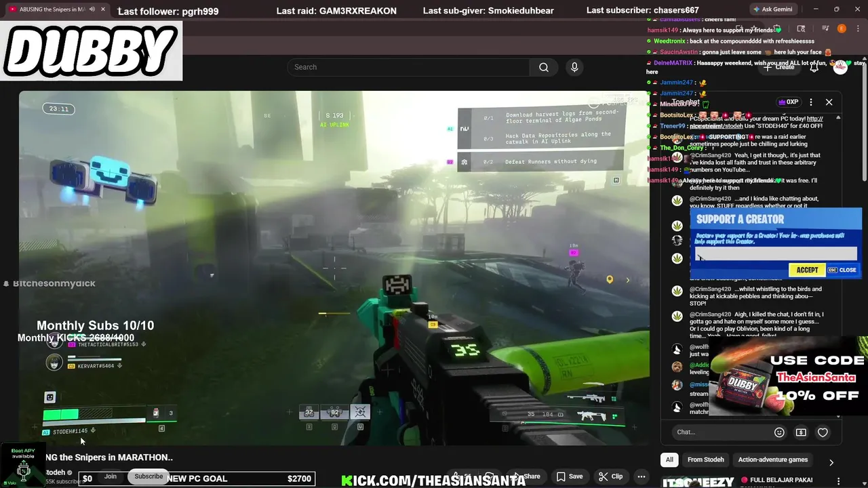This screenshot has height=488, width=868.
Task: Select the ABUSING the Snipers browser tab
Action: [54, 9]
